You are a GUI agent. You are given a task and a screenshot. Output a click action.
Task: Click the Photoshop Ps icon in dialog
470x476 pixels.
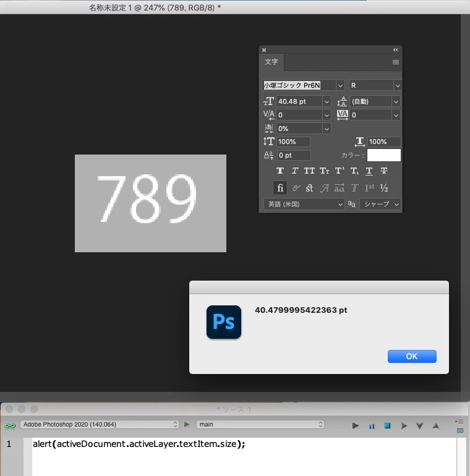pos(224,322)
